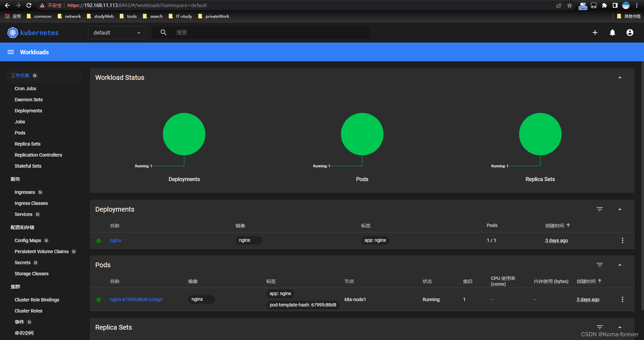Open Secrets in the sidebar
The height and width of the screenshot is (340, 644).
(x=22, y=263)
